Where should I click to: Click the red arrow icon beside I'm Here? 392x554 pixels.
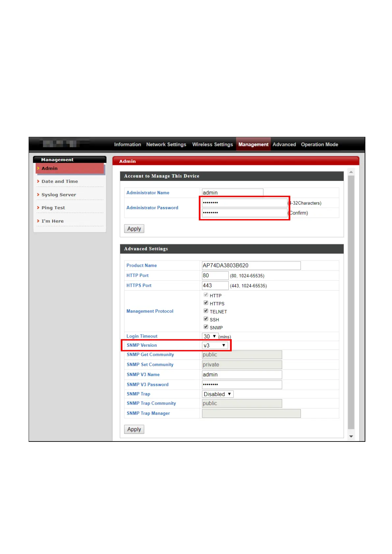click(x=38, y=221)
